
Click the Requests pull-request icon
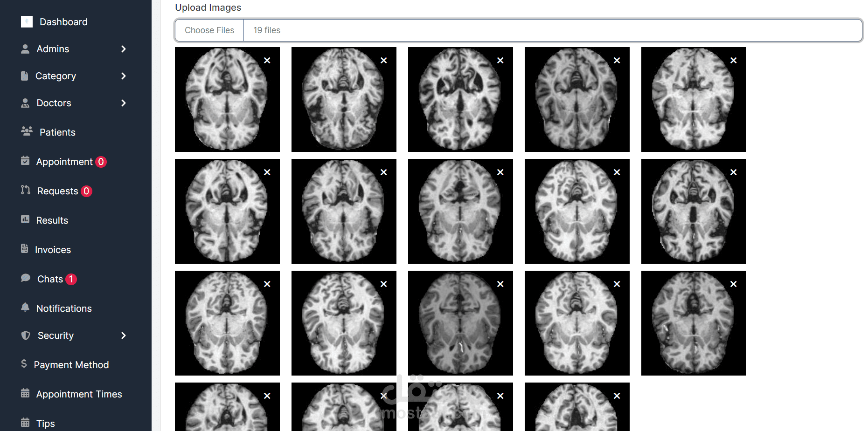click(26, 190)
